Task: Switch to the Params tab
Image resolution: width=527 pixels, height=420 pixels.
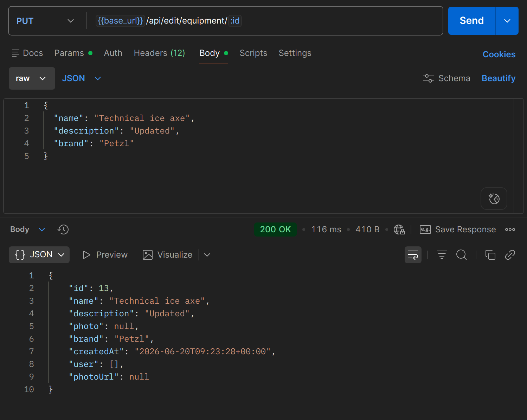Action: [x=73, y=53]
